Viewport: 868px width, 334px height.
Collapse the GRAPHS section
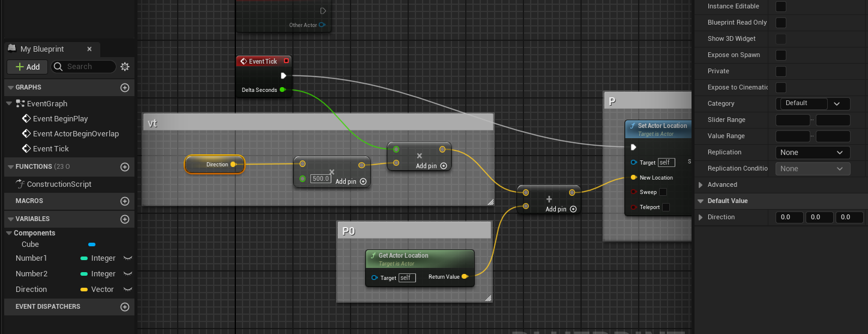tap(11, 88)
